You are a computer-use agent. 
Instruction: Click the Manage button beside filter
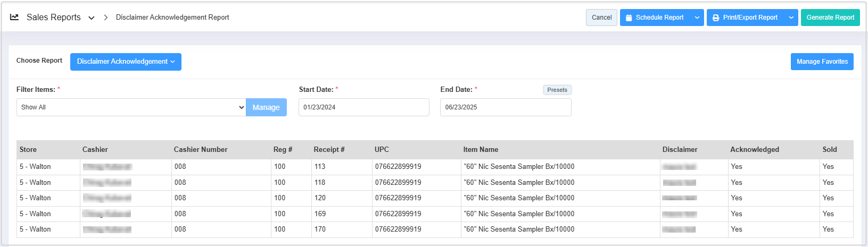click(266, 107)
